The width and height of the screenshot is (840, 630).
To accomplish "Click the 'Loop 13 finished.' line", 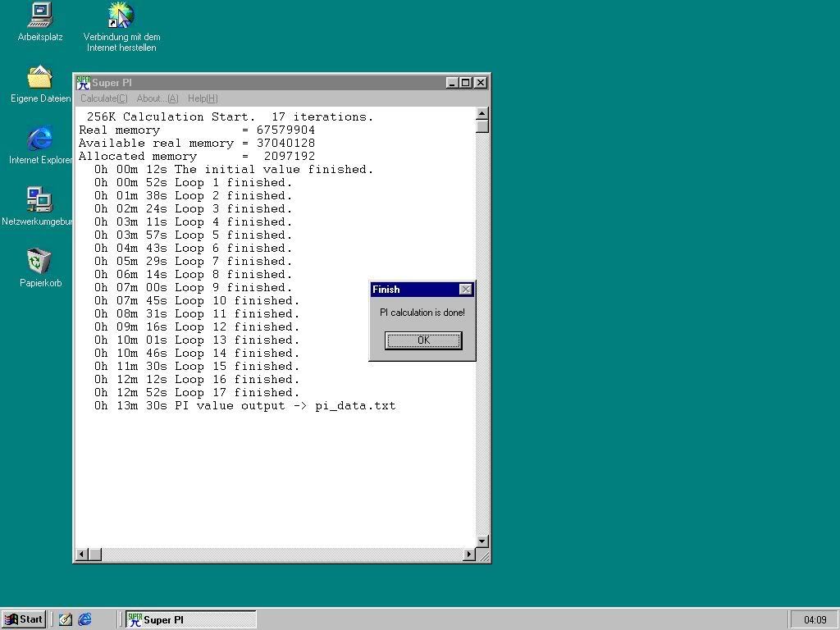I will coord(197,340).
